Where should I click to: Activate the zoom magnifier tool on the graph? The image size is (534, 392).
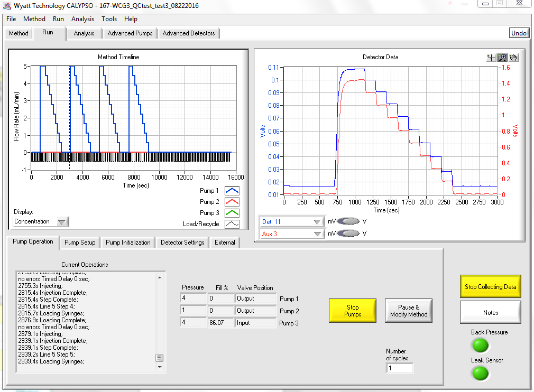pos(502,58)
